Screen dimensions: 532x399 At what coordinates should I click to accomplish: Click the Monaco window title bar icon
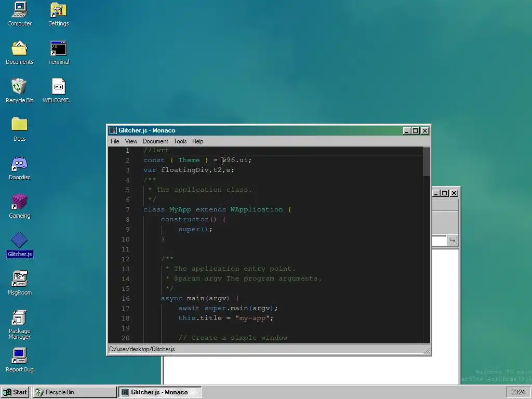point(113,130)
